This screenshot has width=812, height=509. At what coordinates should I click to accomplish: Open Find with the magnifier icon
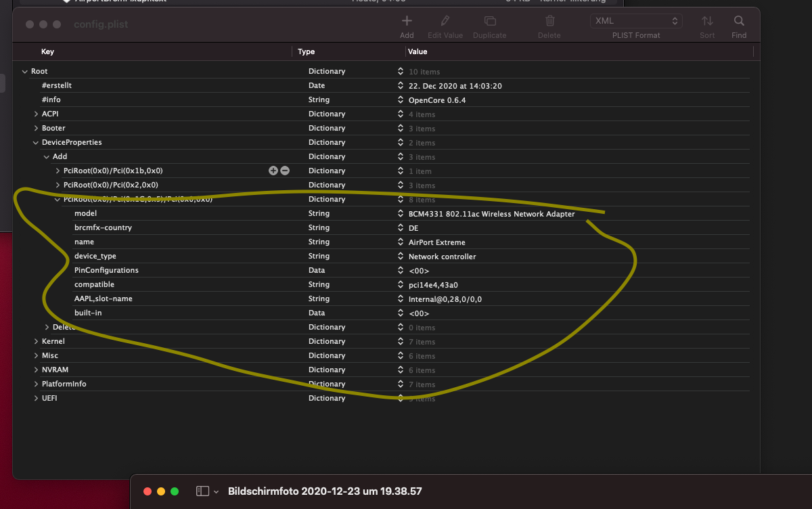(x=739, y=21)
